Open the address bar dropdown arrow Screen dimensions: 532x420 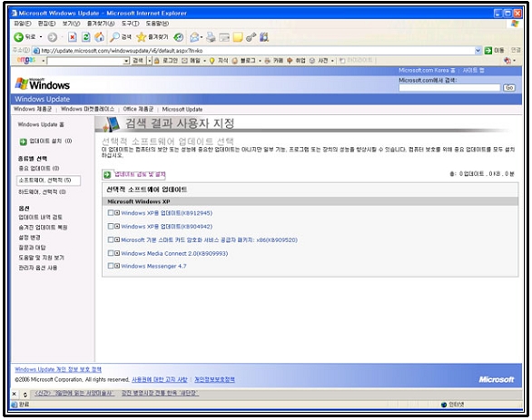(478, 51)
